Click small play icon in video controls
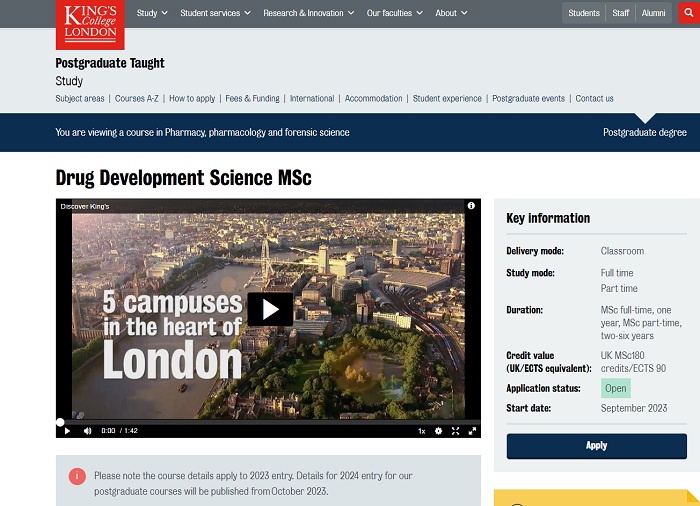Screen dimensions: 700x506 coord(67,431)
